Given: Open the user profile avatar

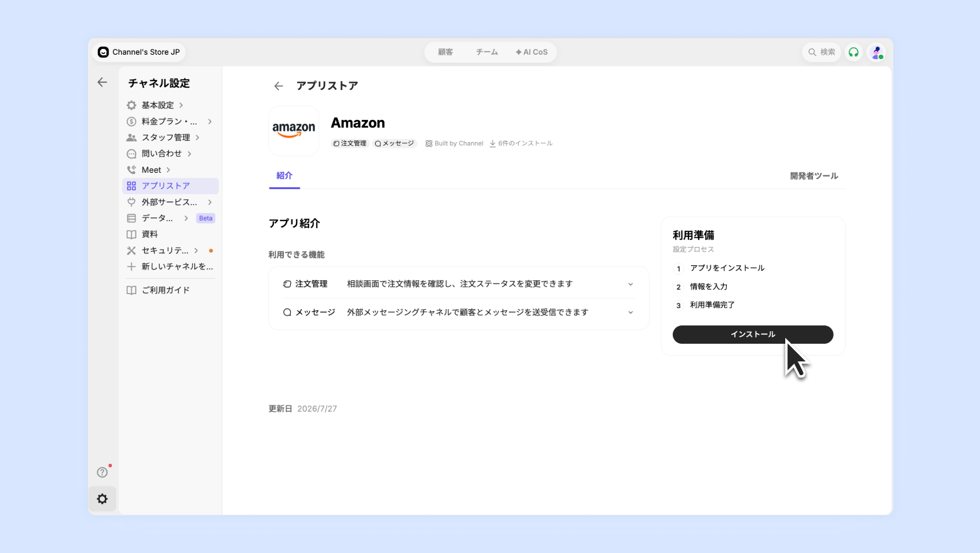Looking at the screenshot, I should [876, 52].
